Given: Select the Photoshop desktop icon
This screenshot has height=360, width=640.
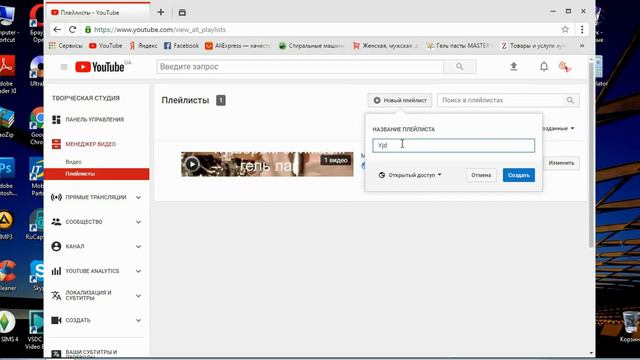Looking at the screenshot, I should point(7,176).
